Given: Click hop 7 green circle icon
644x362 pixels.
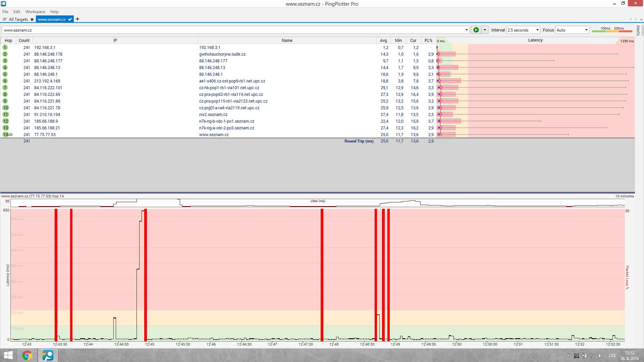Looking at the screenshot, I should [5, 88].
